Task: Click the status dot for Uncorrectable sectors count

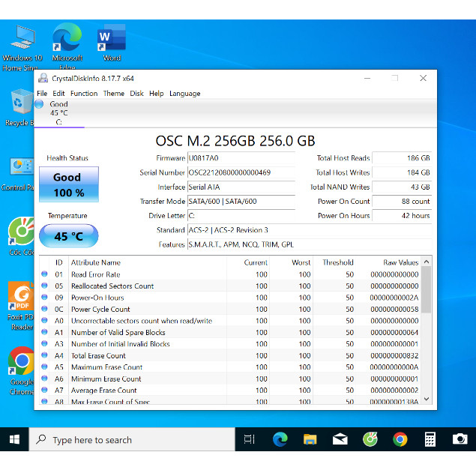Action: point(44,320)
